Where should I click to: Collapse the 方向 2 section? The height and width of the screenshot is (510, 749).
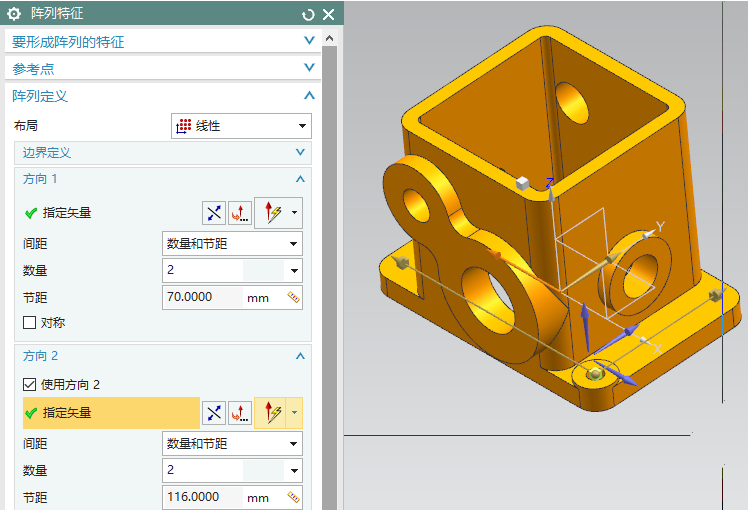tap(300, 356)
